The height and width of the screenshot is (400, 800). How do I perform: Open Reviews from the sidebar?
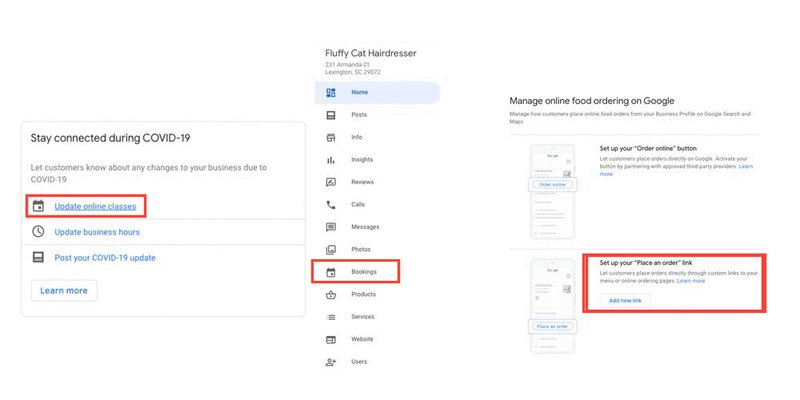click(362, 182)
